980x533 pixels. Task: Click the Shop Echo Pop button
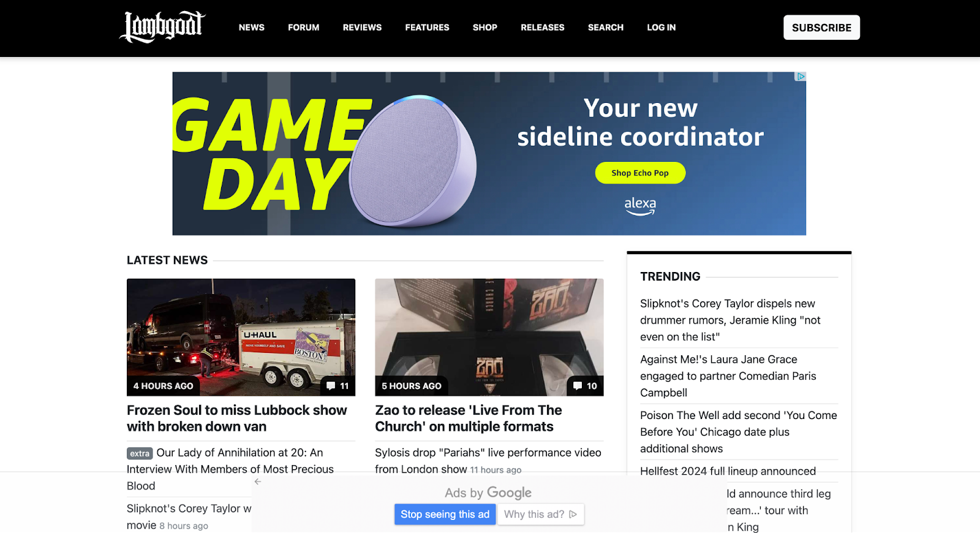pos(640,173)
